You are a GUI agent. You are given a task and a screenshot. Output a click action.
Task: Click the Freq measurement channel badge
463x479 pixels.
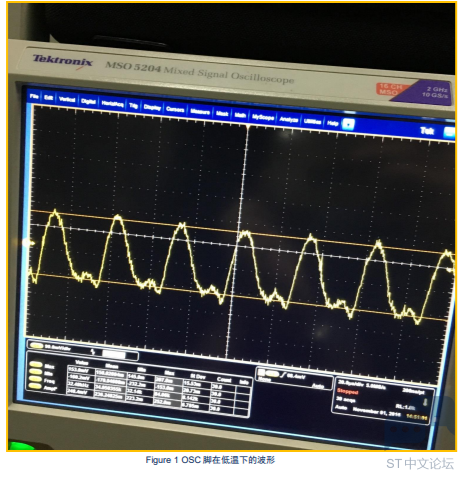pos(36,379)
